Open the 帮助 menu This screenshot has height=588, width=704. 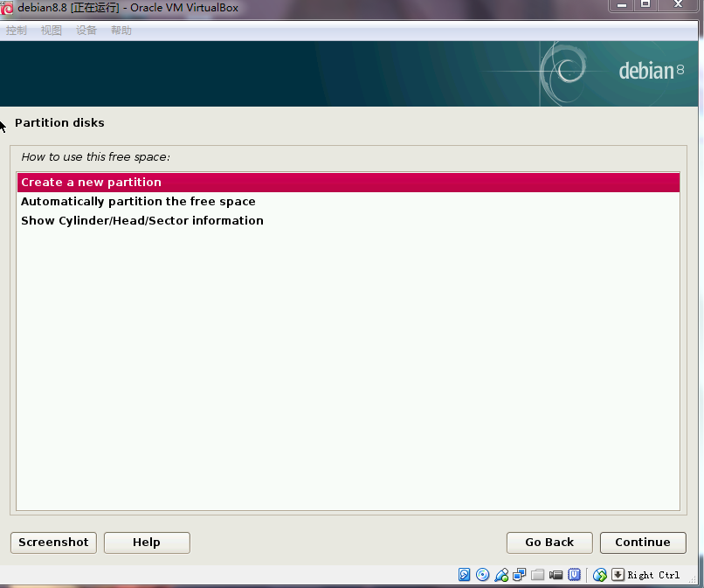[x=121, y=31]
